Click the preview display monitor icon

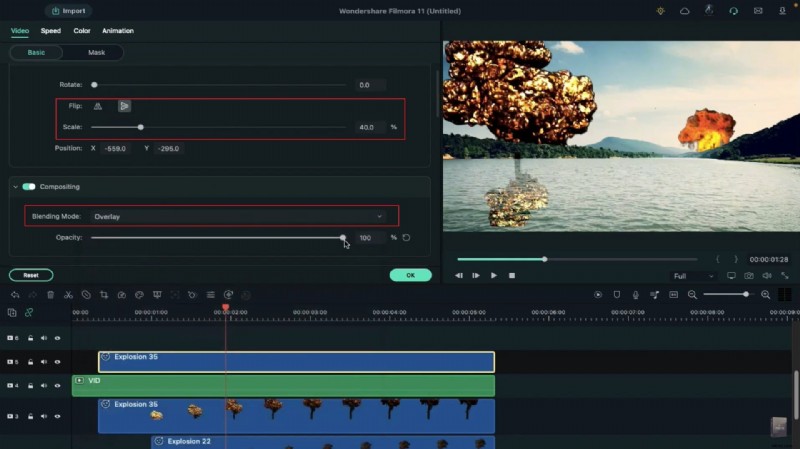731,276
